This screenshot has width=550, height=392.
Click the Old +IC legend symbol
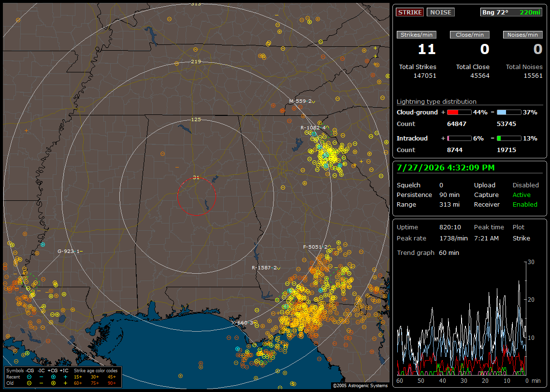coord(65,383)
